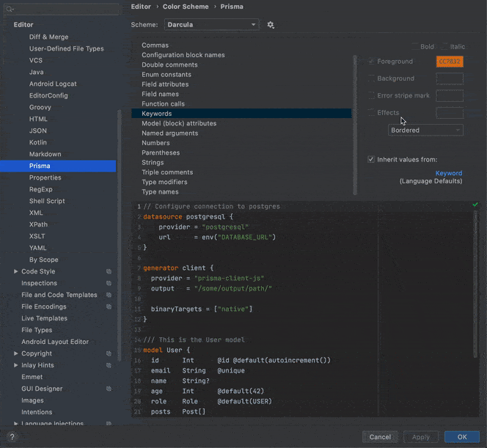487x448 pixels.
Task: Click the search magnifier icon
Action: click(10, 9)
